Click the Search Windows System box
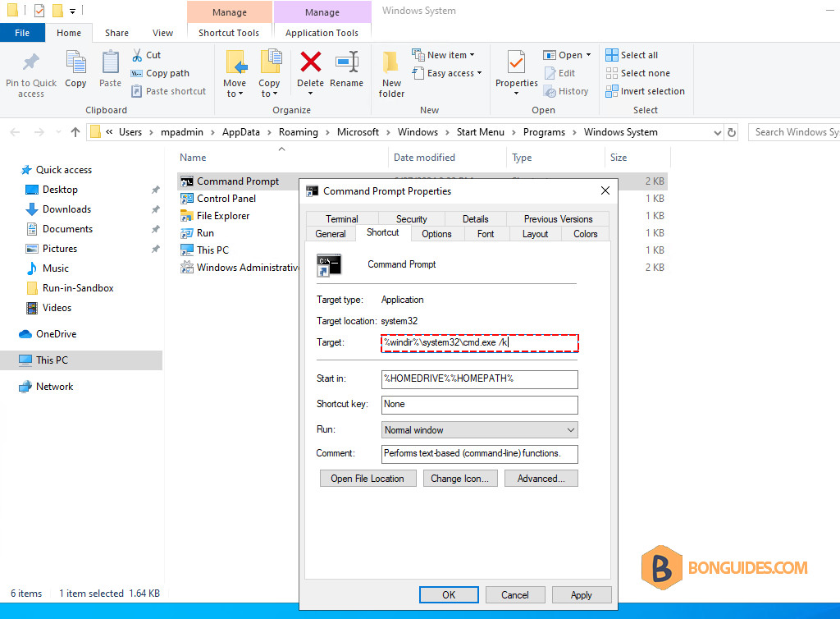Image resolution: width=840 pixels, height=619 pixels. coord(794,132)
